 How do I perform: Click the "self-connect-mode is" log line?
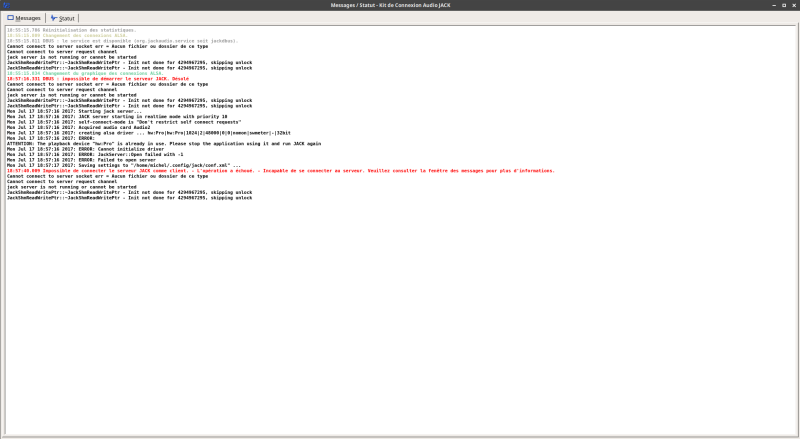click(123, 122)
